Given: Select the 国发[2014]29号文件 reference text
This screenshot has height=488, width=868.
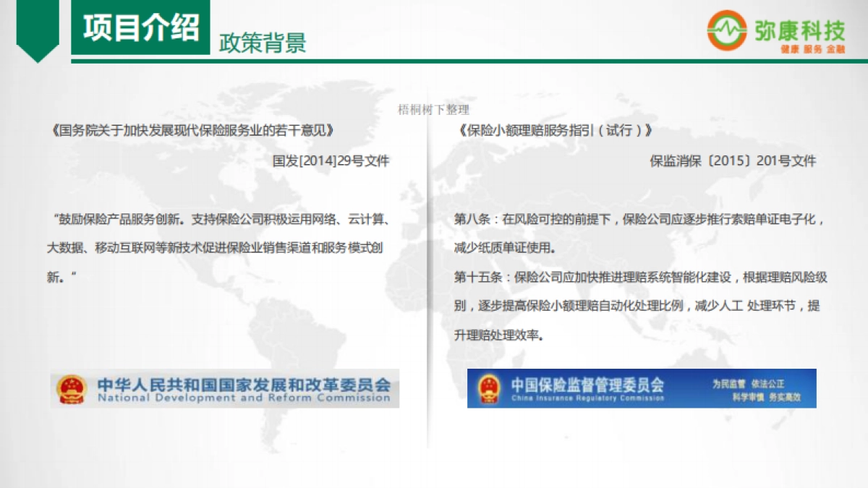Looking at the screenshot, I should pyautogui.click(x=333, y=162).
